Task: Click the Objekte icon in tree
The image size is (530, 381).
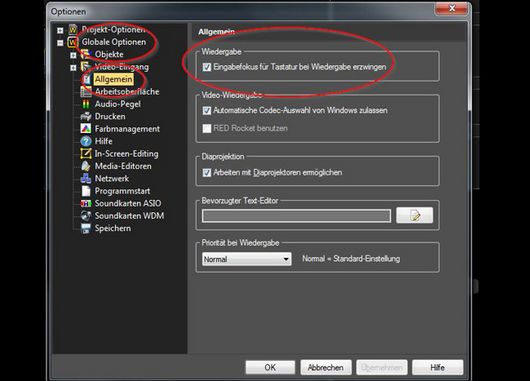Action: coord(86,54)
